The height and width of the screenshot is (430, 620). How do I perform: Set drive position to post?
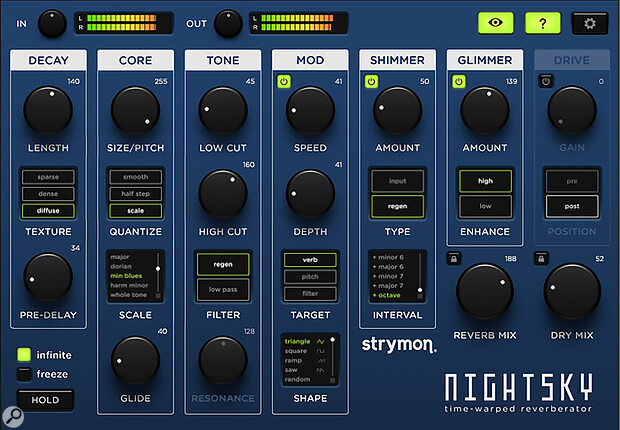pyautogui.click(x=572, y=206)
